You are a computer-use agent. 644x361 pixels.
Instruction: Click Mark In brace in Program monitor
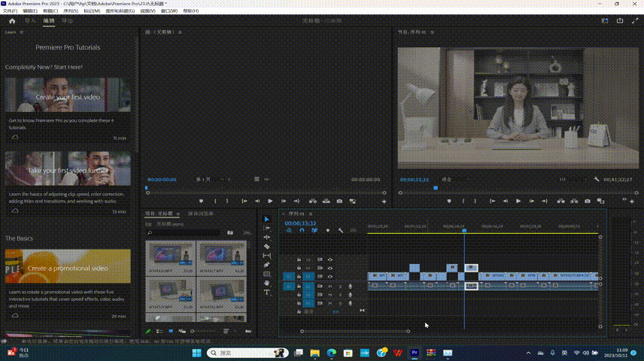click(463, 202)
